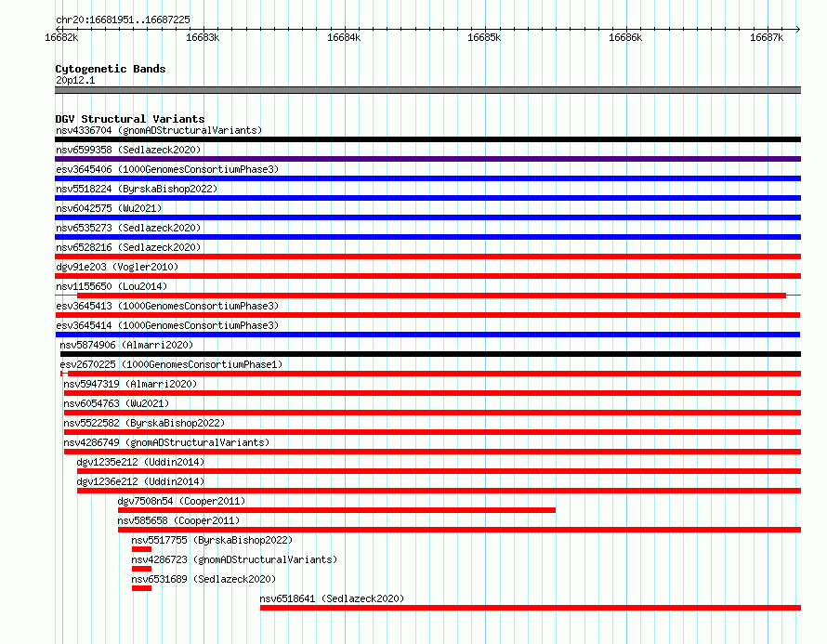Click the short red bar under nsv4286723

(x=142, y=569)
